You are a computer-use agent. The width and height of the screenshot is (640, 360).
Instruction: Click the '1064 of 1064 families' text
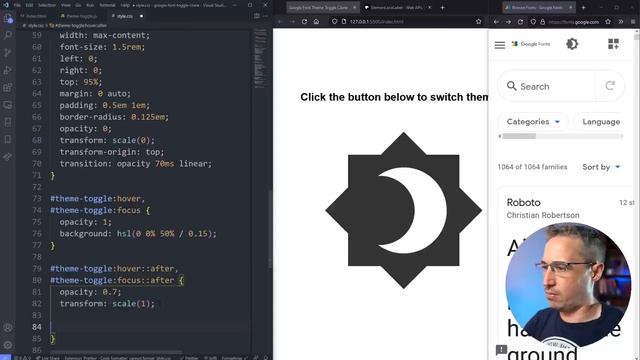pos(532,167)
